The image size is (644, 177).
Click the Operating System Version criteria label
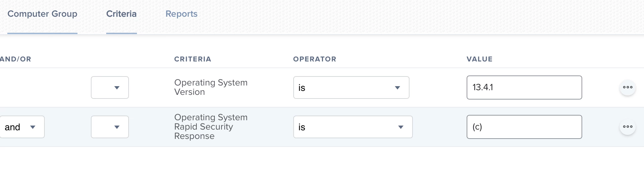click(x=211, y=87)
